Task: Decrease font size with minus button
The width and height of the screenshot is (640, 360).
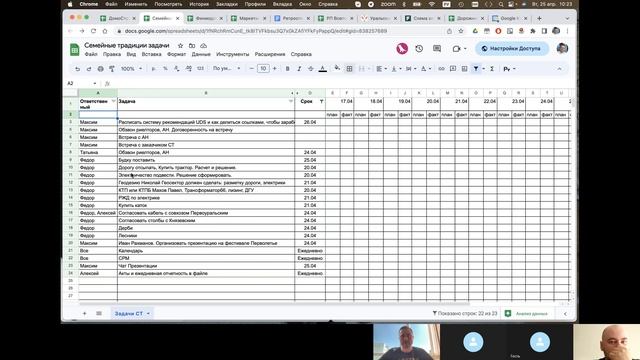Action: [x=251, y=69]
